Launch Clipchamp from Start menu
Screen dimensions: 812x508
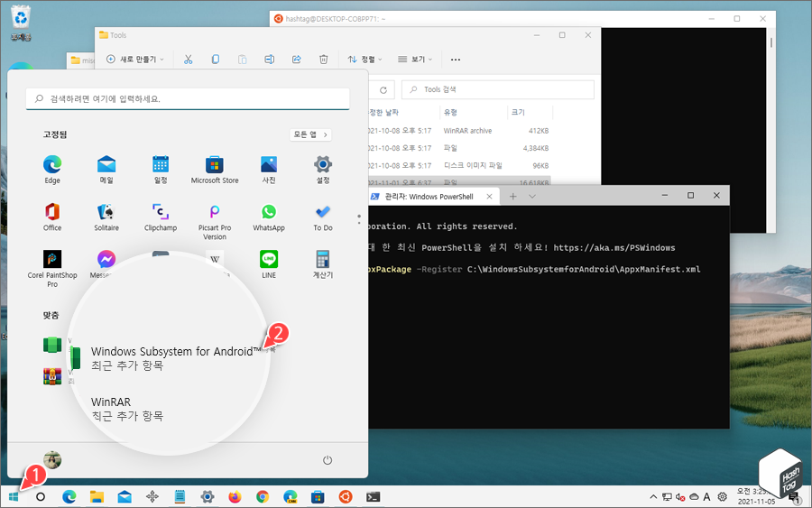click(x=161, y=217)
